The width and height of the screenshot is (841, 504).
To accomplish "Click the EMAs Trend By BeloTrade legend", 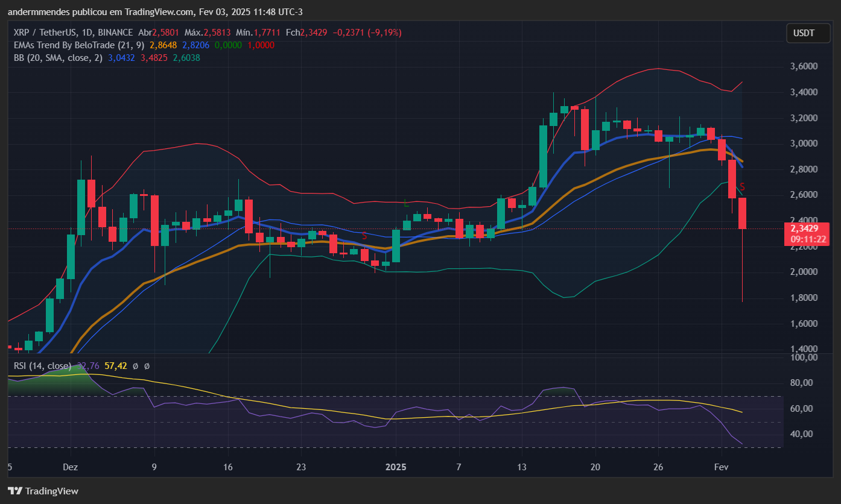I will pyautogui.click(x=78, y=45).
